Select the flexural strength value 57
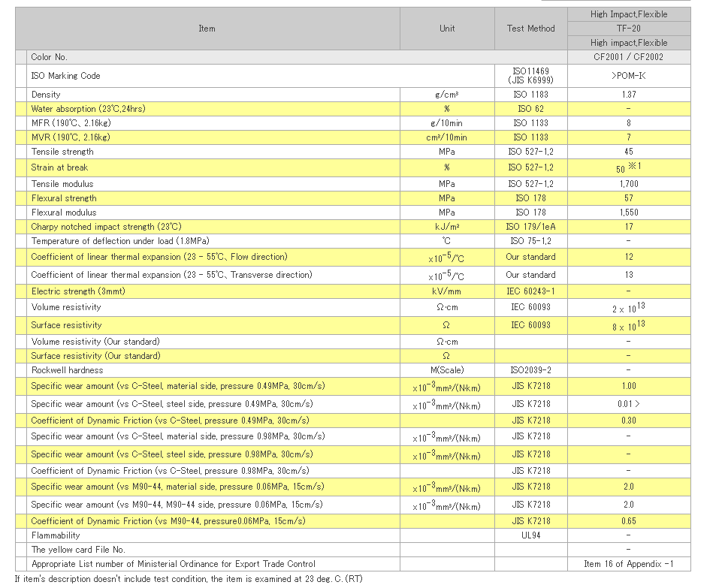The height and width of the screenshot is (588, 725). click(x=629, y=198)
